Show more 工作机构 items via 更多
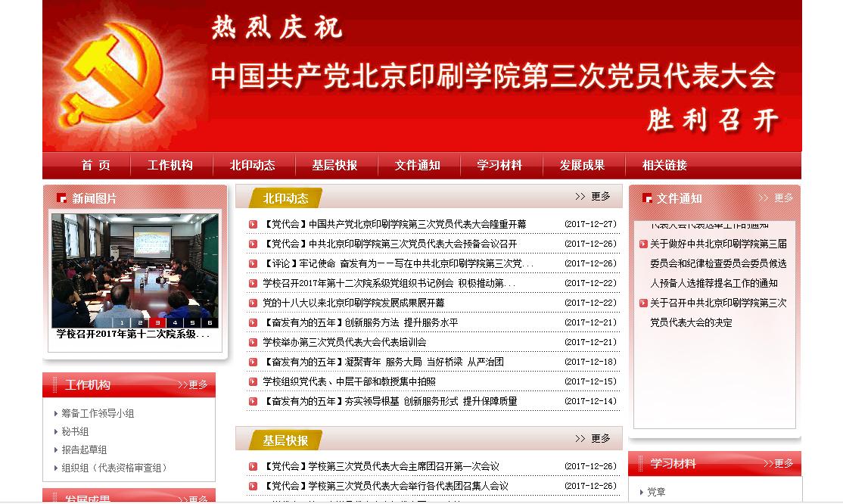843x504 pixels. click(x=192, y=384)
